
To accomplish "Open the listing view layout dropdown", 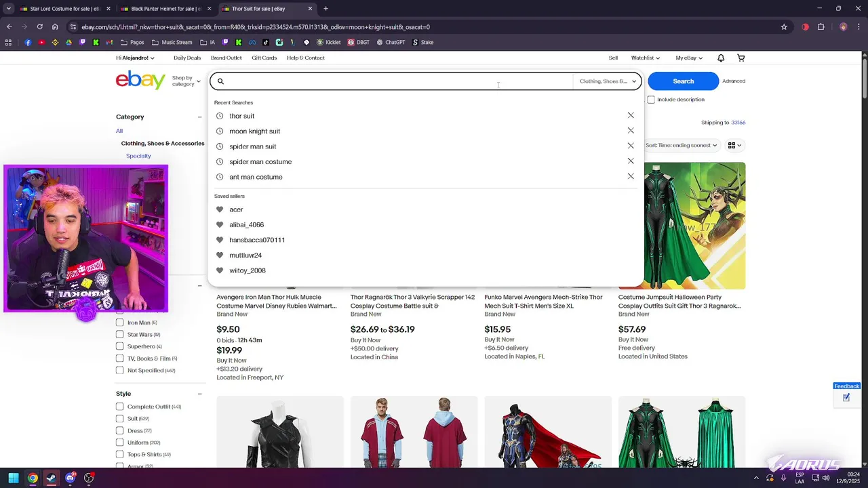I will pyautogui.click(x=734, y=145).
